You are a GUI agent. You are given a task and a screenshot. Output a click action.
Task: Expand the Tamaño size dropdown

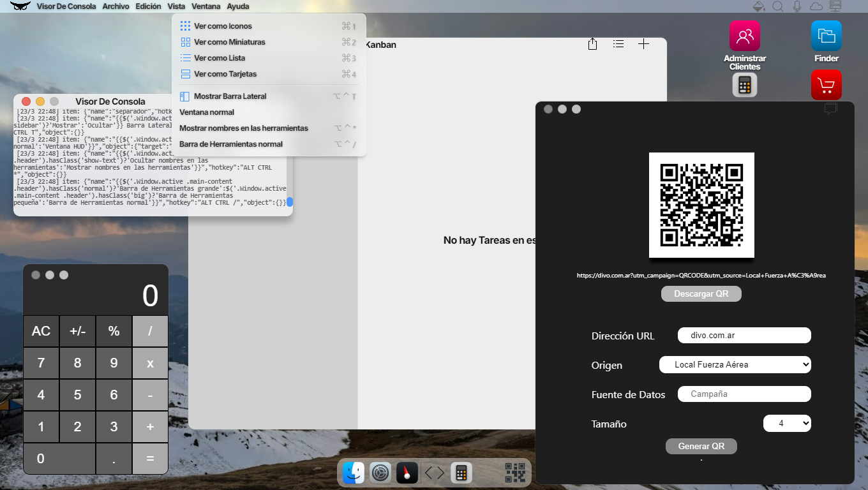pyautogui.click(x=787, y=424)
